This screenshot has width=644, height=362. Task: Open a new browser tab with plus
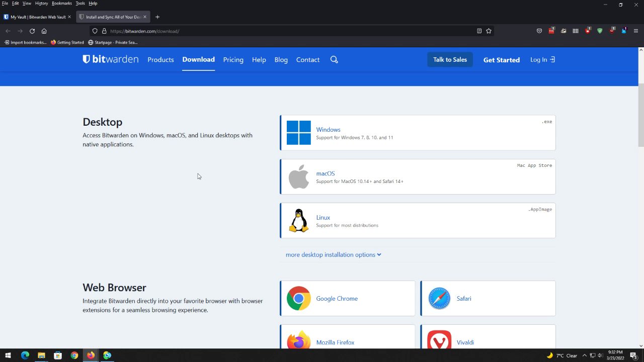pos(157,17)
